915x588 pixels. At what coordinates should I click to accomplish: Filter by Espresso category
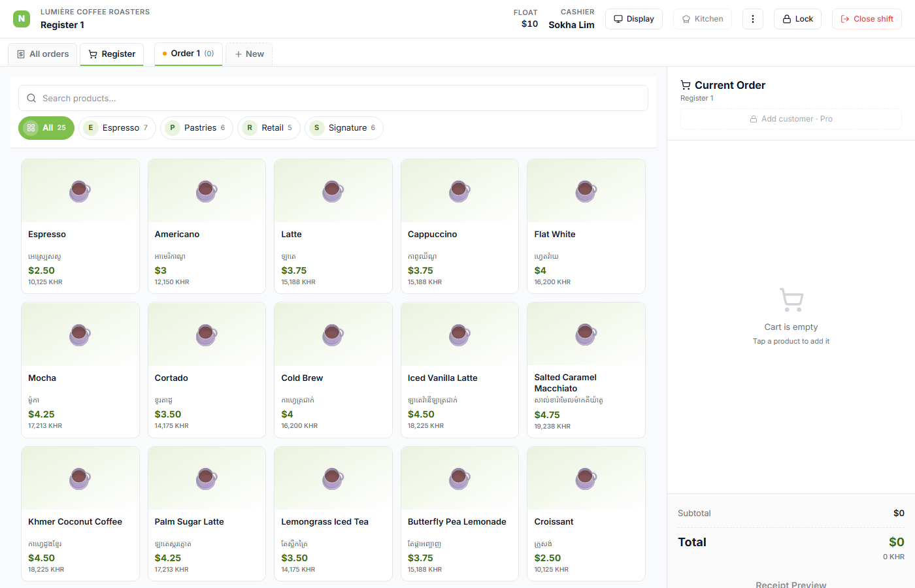tap(117, 128)
